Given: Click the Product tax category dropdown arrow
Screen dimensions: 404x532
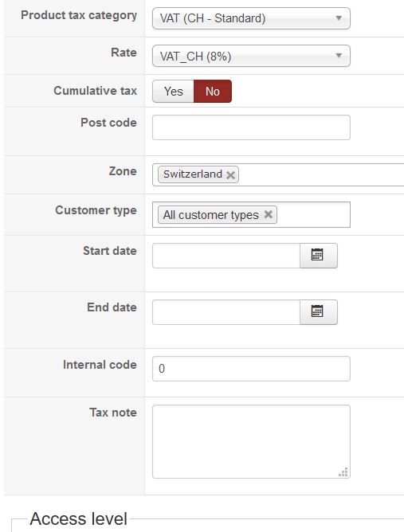Looking at the screenshot, I should (339, 18).
